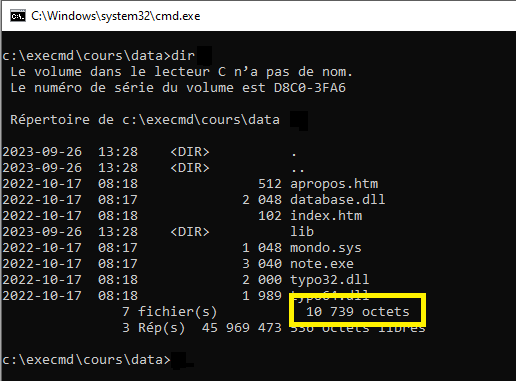
Task: Click the 7 fichier(s) summary text
Action: [170, 312]
